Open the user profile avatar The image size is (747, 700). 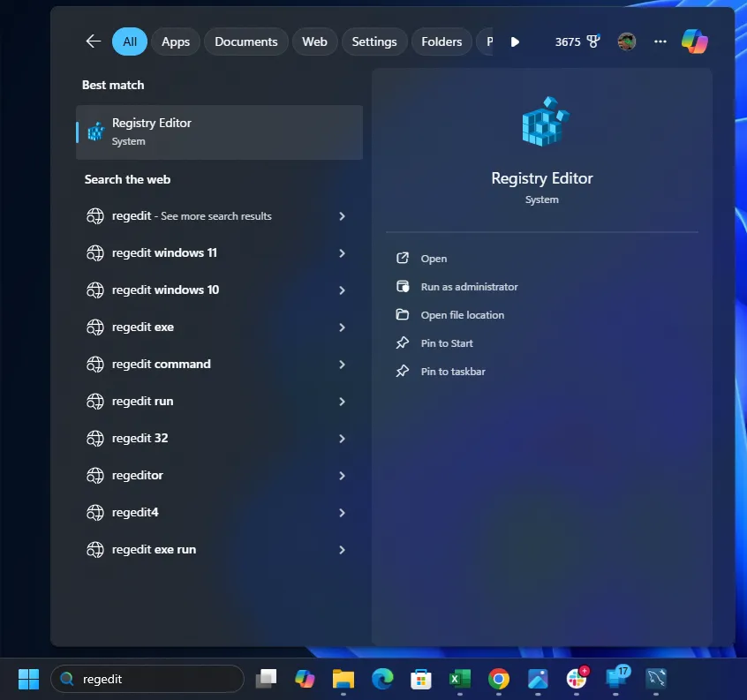[x=627, y=41]
